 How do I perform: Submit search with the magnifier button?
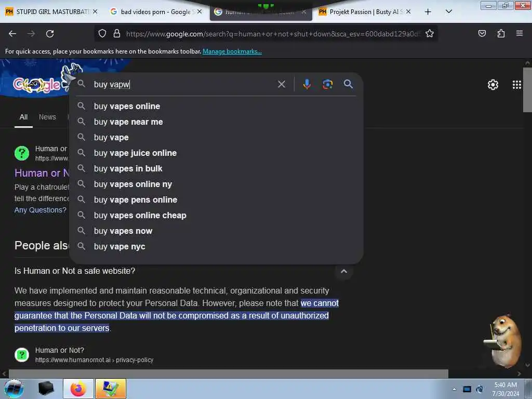point(348,84)
